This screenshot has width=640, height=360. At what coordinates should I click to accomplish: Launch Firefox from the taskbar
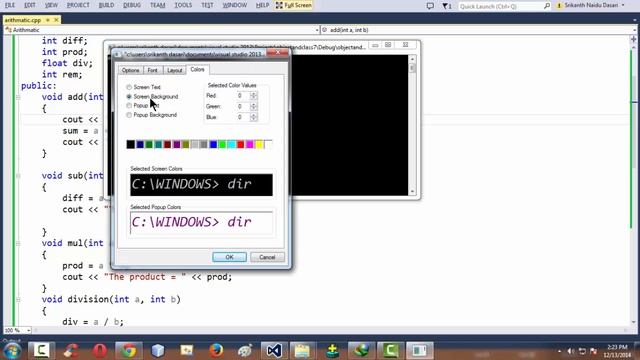pyautogui.click(x=216, y=351)
